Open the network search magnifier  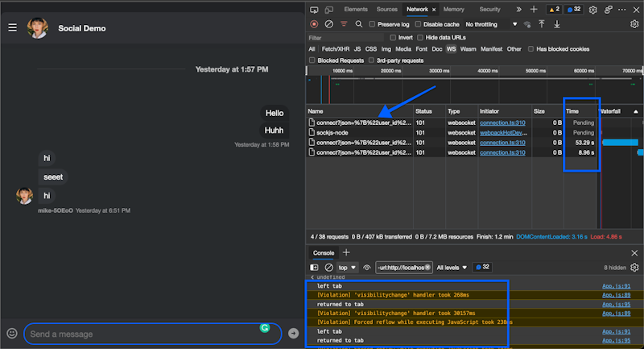(359, 24)
